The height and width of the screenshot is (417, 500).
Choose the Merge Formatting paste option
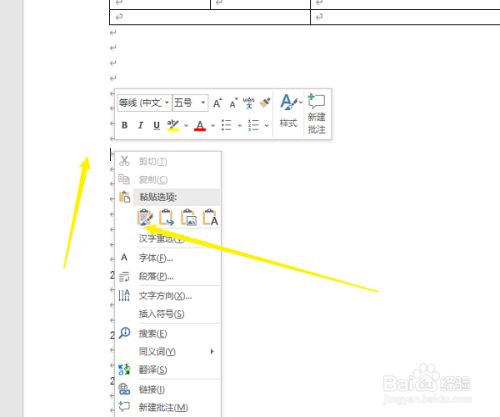166,217
